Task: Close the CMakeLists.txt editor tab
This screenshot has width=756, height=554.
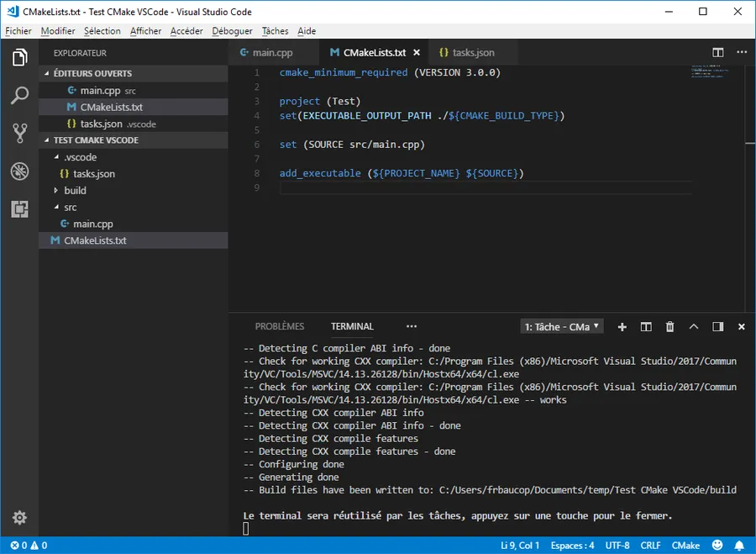Action: pyautogui.click(x=417, y=53)
